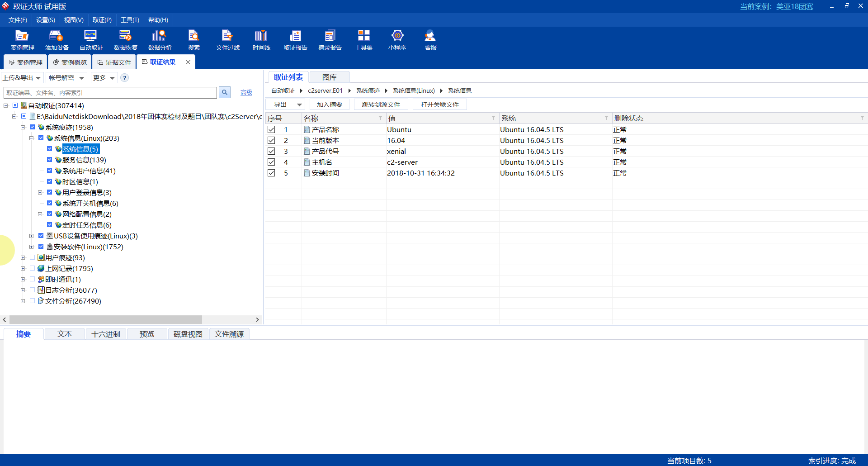Check the 上网记录(1795) checkbox
Screen dimensions: 868x466
click(33, 268)
